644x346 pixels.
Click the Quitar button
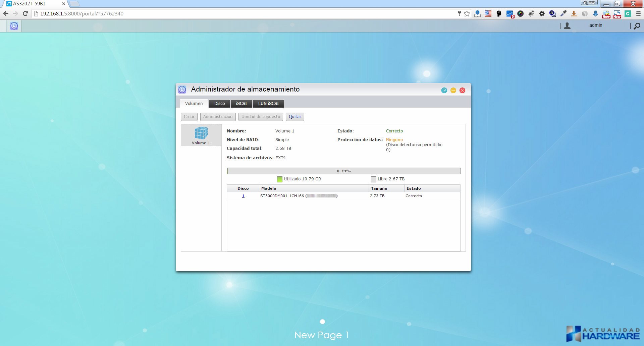click(x=295, y=117)
